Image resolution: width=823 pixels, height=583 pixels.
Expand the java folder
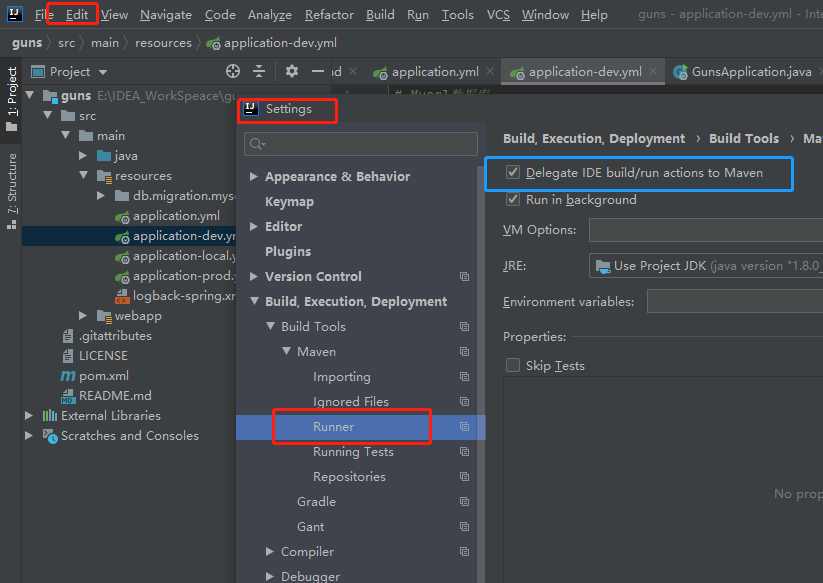(83, 155)
